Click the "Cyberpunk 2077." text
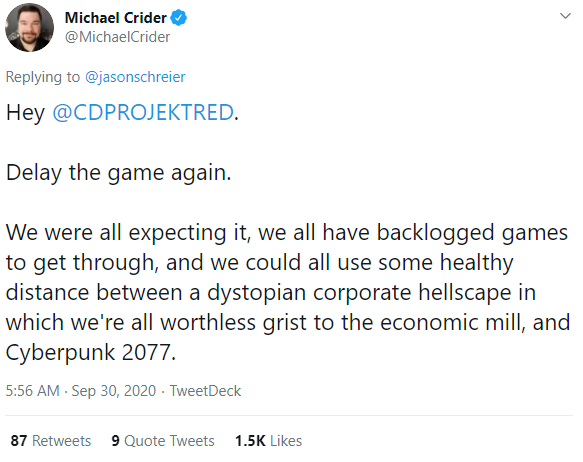The width and height of the screenshot is (583, 462). 91,352
